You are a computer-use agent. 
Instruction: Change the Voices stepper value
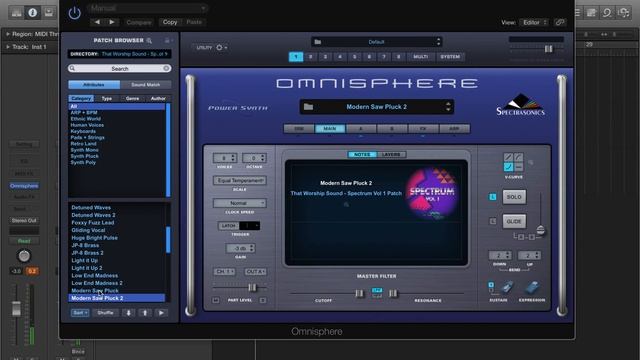[225, 158]
